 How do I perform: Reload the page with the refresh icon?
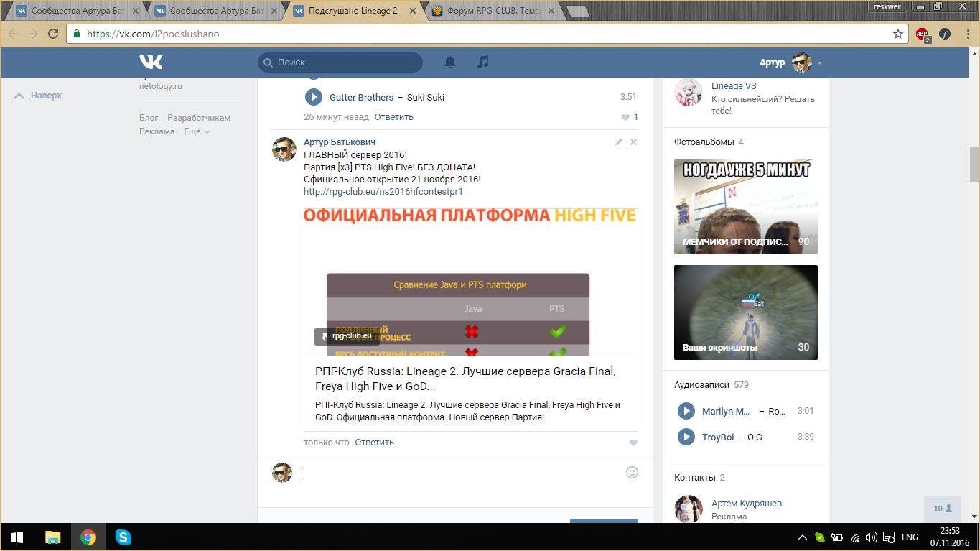coord(52,34)
